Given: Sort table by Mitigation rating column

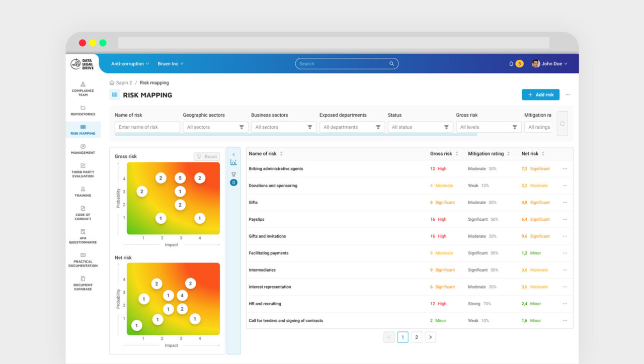Looking at the screenshot, I should (x=509, y=154).
